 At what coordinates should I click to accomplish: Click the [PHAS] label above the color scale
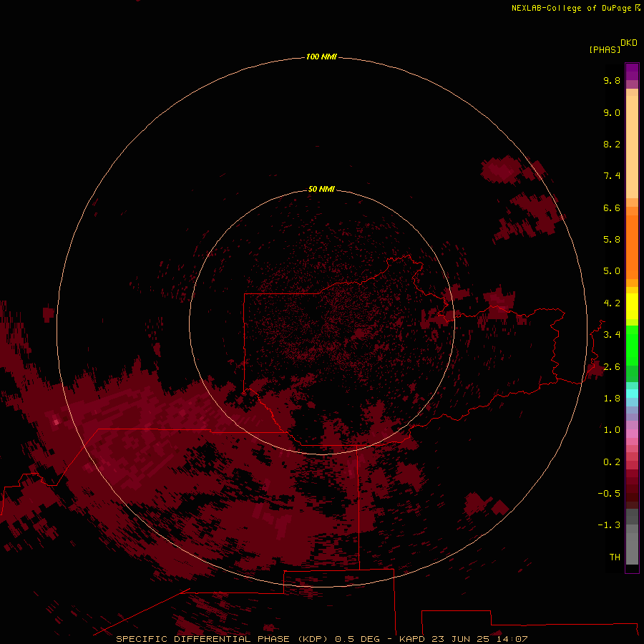point(605,50)
